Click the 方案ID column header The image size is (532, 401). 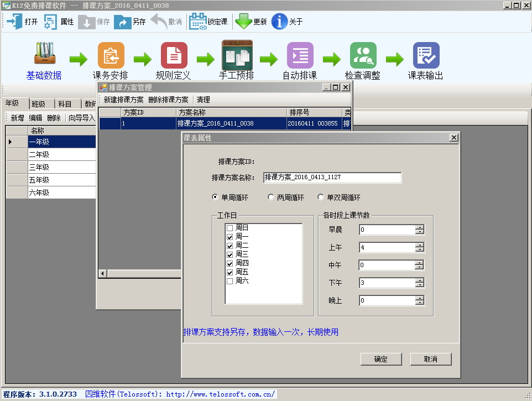point(148,112)
